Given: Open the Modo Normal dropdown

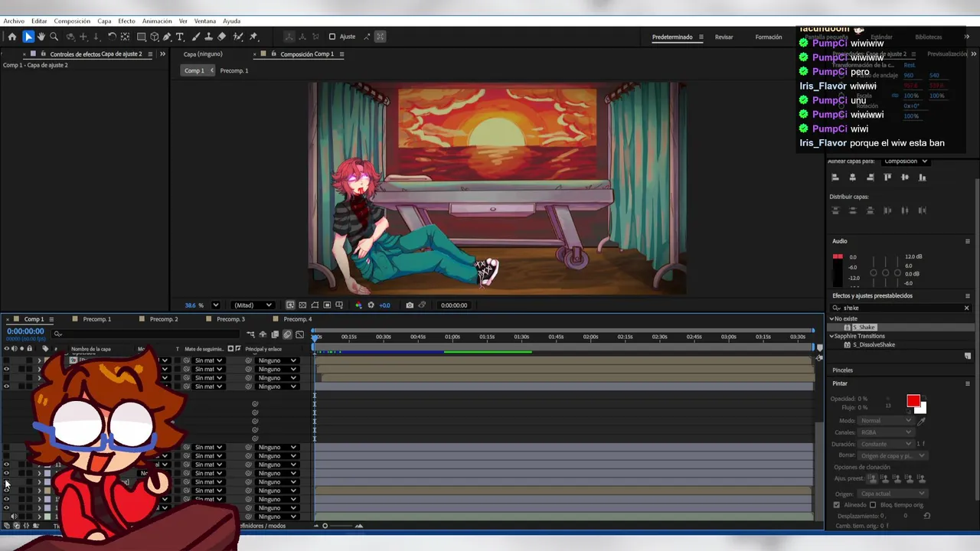Looking at the screenshot, I should pos(886,421).
